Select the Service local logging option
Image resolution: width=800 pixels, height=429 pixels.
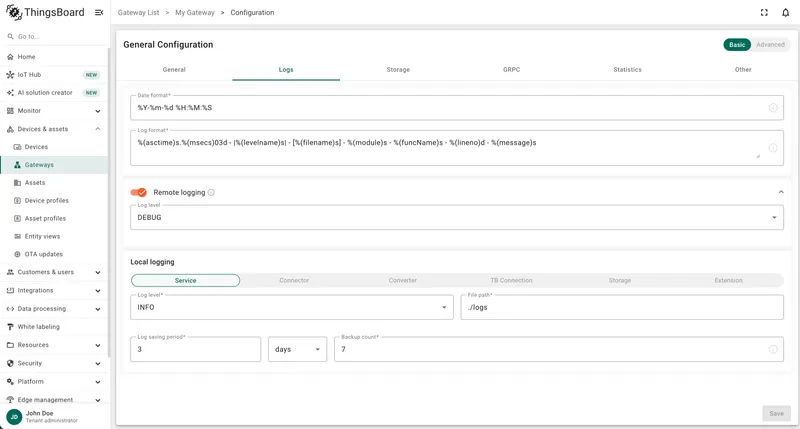click(185, 281)
